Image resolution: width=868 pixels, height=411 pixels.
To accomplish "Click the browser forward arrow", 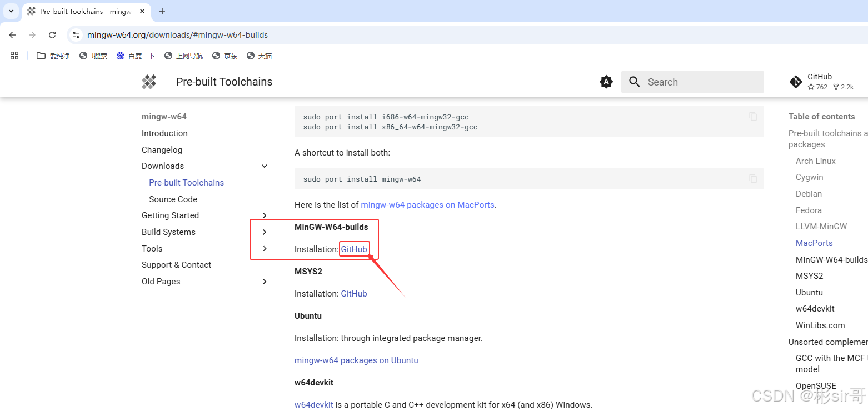I will (32, 35).
